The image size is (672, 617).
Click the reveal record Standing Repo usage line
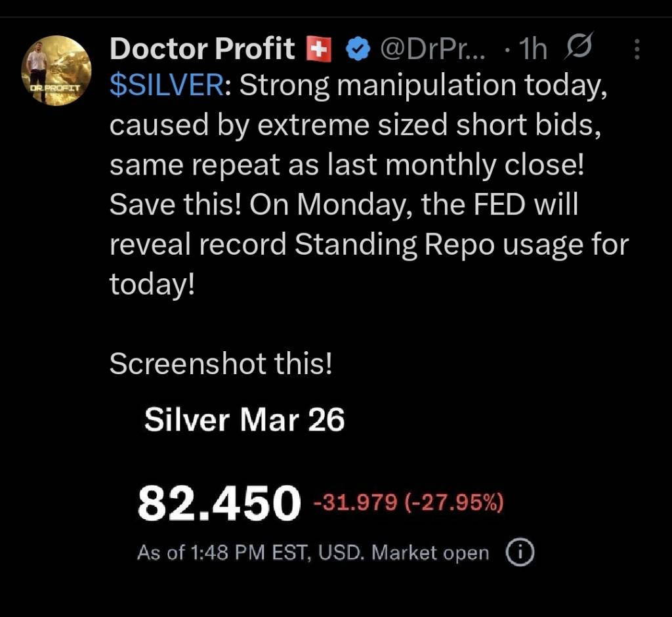click(x=369, y=245)
